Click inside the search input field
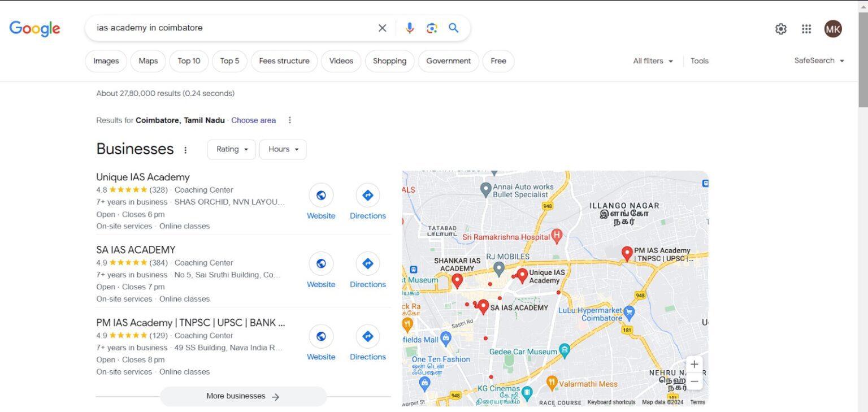The image size is (868, 412). [232, 28]
